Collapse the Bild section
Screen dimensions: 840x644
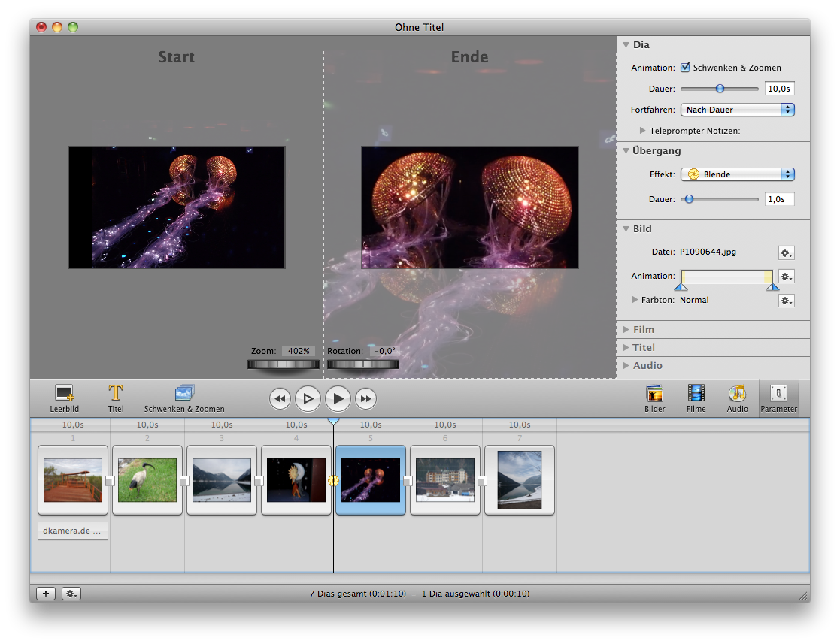626,229
